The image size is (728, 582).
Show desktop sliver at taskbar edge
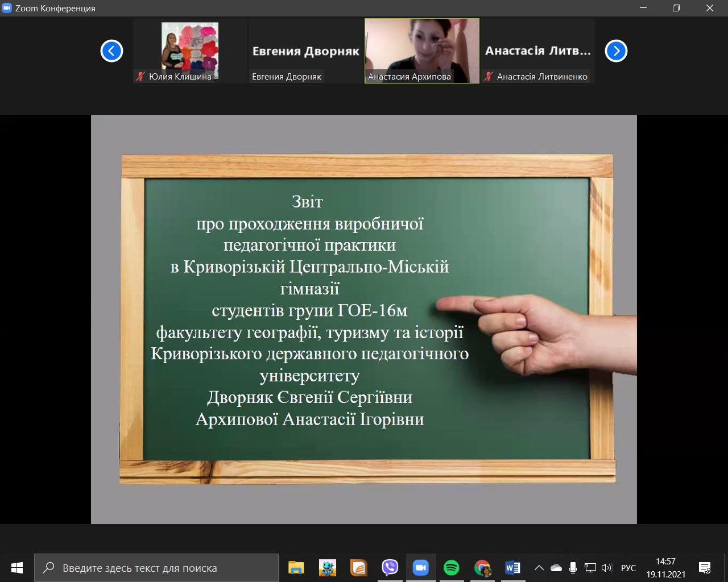coord(726,568)
